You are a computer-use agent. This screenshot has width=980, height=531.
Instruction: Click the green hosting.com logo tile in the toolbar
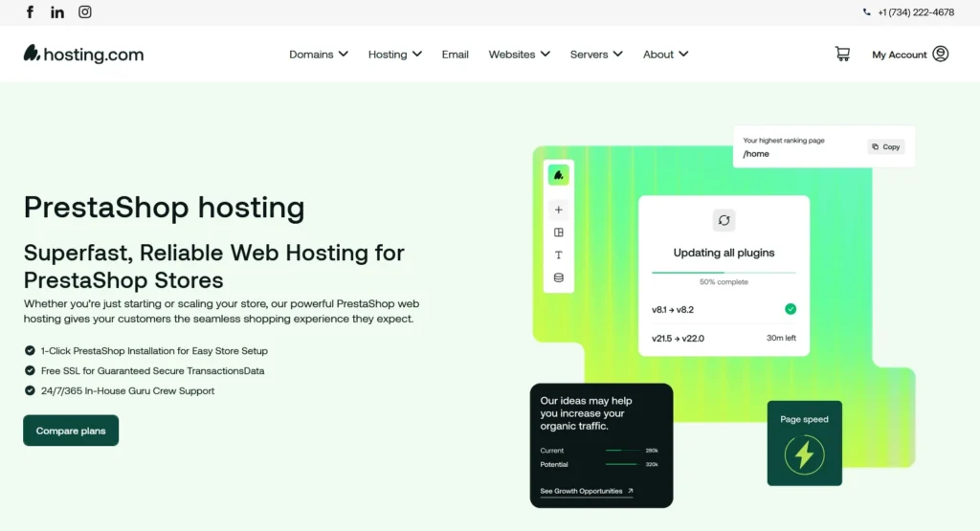tap(559, 175)
